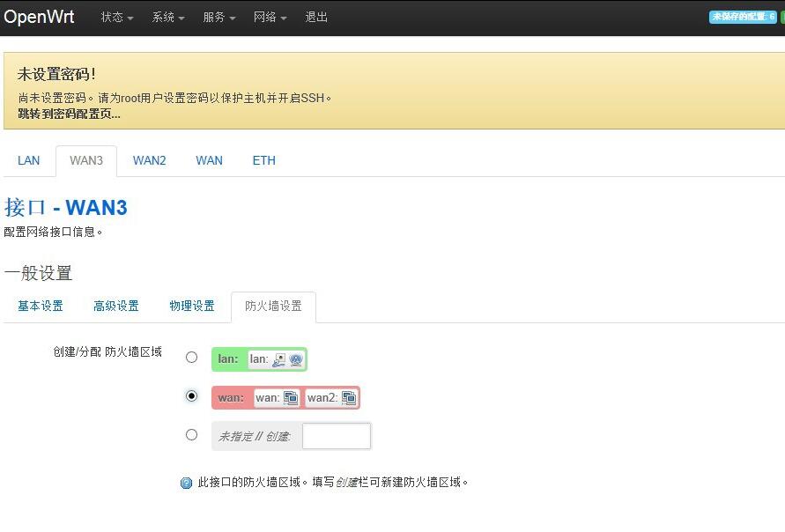This screenshot has width=785, height=532.
Task: Switch to the 物理设置 tab
Action: (192, 306)
